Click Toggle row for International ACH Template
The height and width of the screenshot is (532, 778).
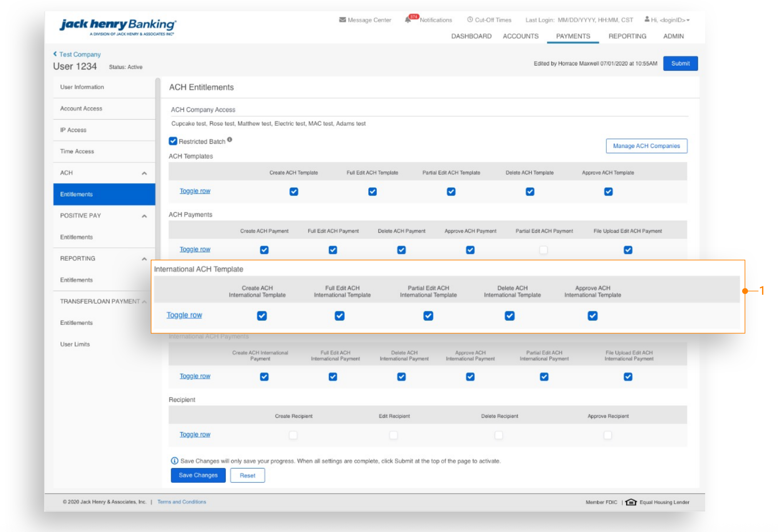[184, 315]
